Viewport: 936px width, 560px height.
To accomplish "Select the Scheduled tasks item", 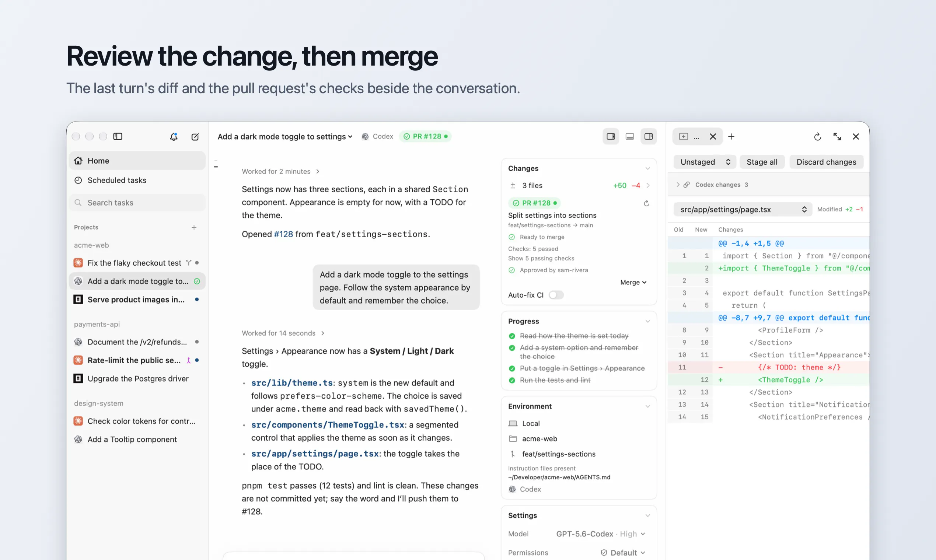I will pyautogui.click(x=137, y=181).
